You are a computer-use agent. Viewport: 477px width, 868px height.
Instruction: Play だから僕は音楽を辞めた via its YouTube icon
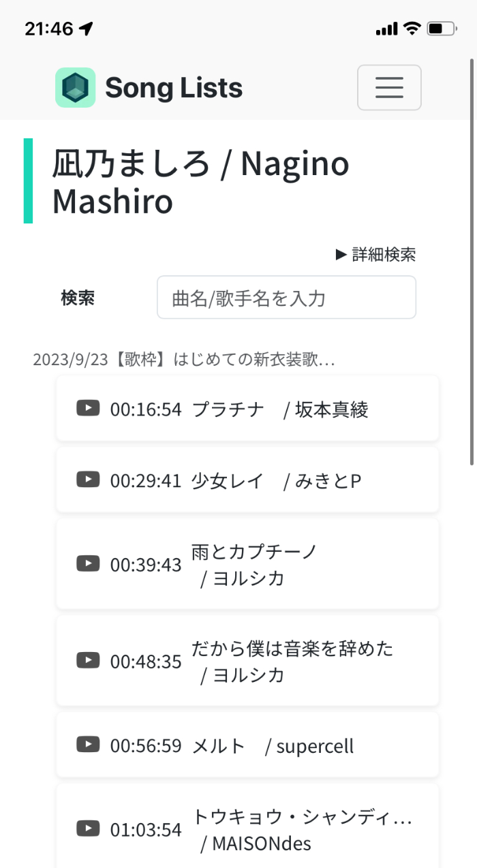(88, 660)
